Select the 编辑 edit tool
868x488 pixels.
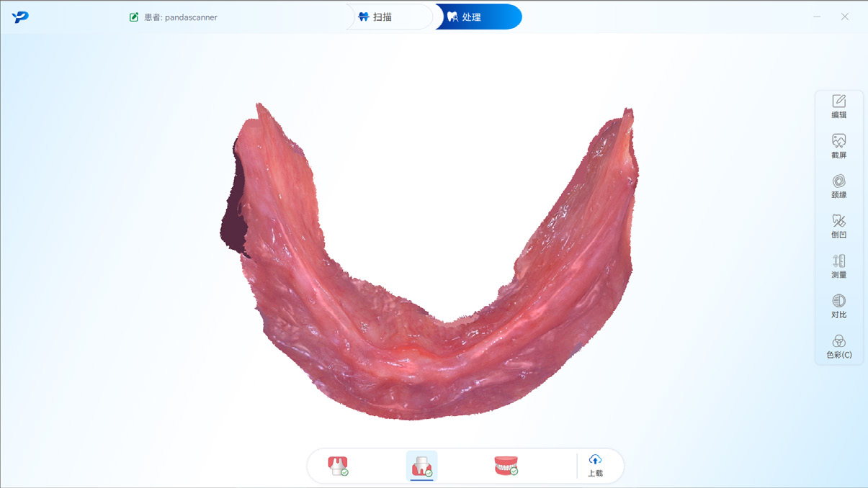(838, 107)
